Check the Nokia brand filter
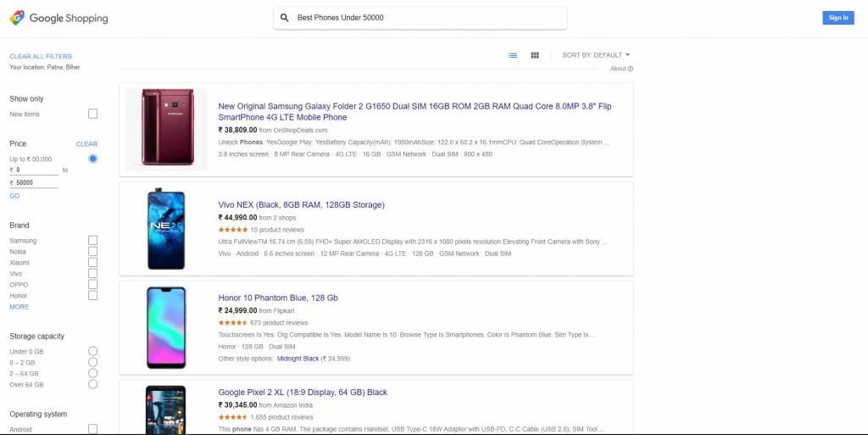The height and width of the screenshot is (435, 868). coord(93,251)
